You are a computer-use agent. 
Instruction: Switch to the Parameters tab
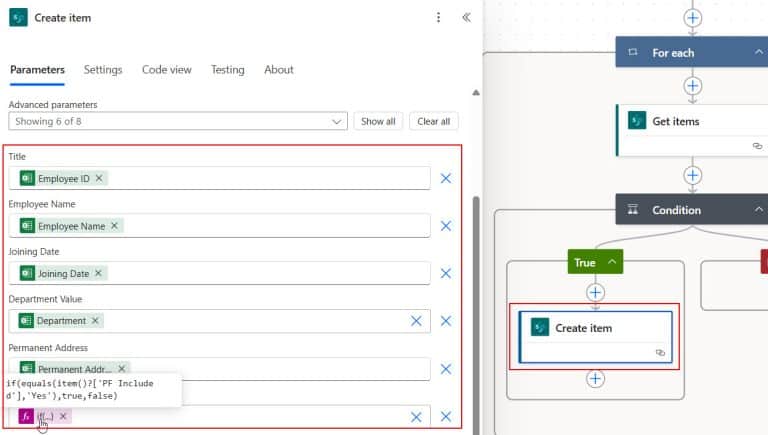[37, 70]
